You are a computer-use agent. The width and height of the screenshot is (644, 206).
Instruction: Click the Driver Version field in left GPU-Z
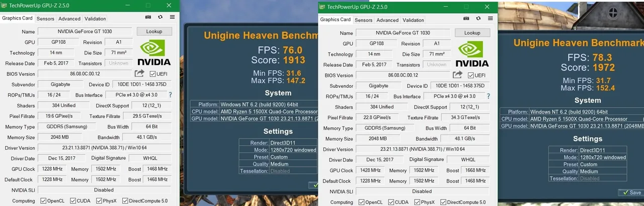pyautogui.click(x=105, y=148)
